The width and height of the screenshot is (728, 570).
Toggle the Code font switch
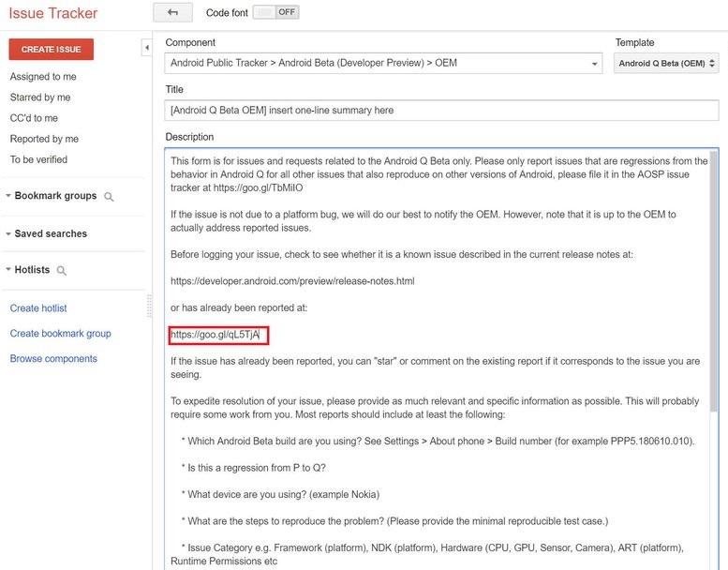[x=275, y=12]
